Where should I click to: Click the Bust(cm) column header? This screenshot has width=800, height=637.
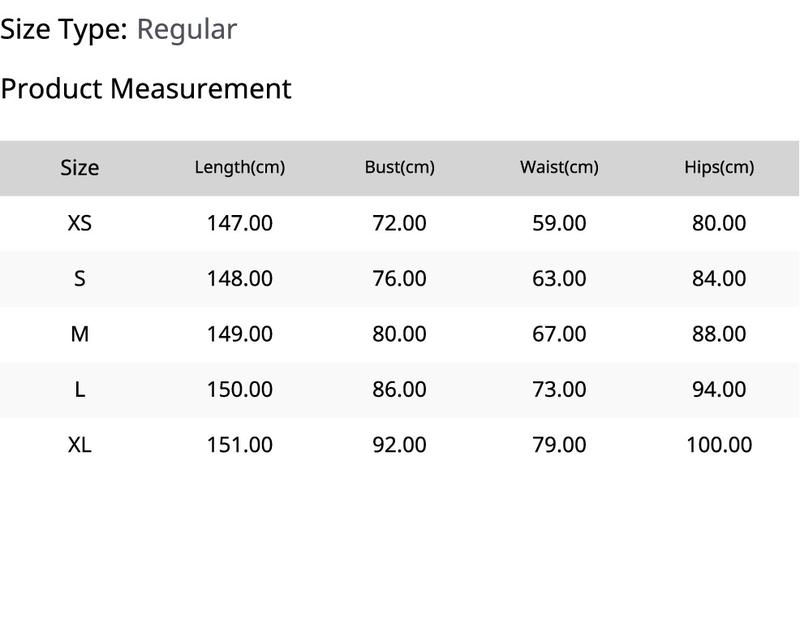click(x=399, y=167)
